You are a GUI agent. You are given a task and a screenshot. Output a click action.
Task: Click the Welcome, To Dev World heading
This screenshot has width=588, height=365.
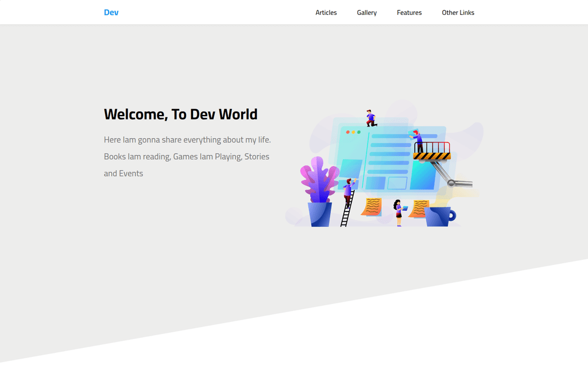[181, 114]
